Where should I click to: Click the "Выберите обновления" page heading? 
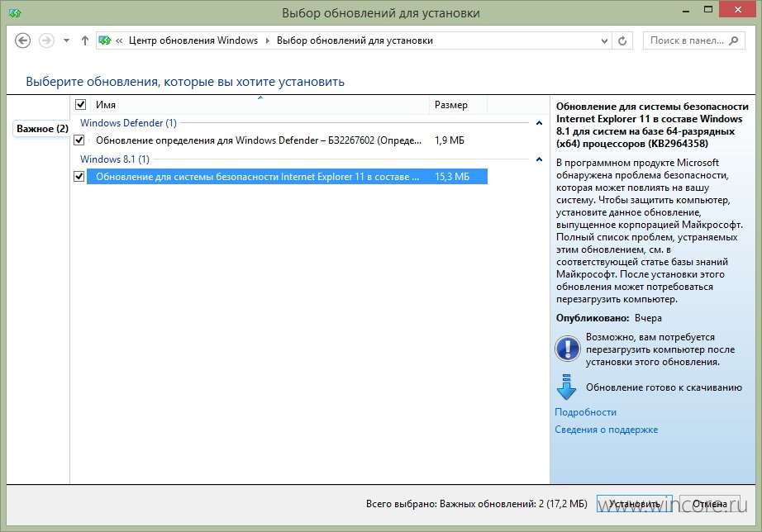(185, 82)
